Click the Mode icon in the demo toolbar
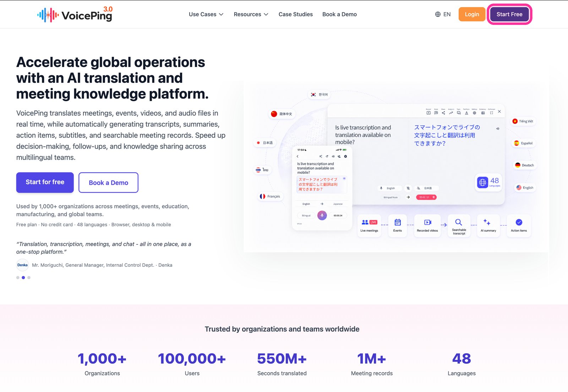 [x=436, y=113]
